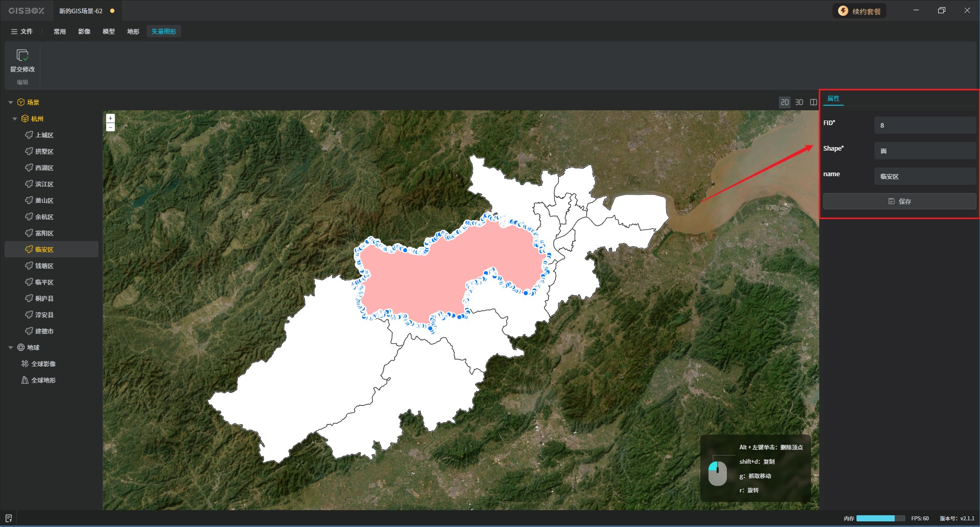Screen dimensions: 980x527
Task: Select the 全球地形 global terrain layer
Action: pyautogui.click(x=43, y=380)
